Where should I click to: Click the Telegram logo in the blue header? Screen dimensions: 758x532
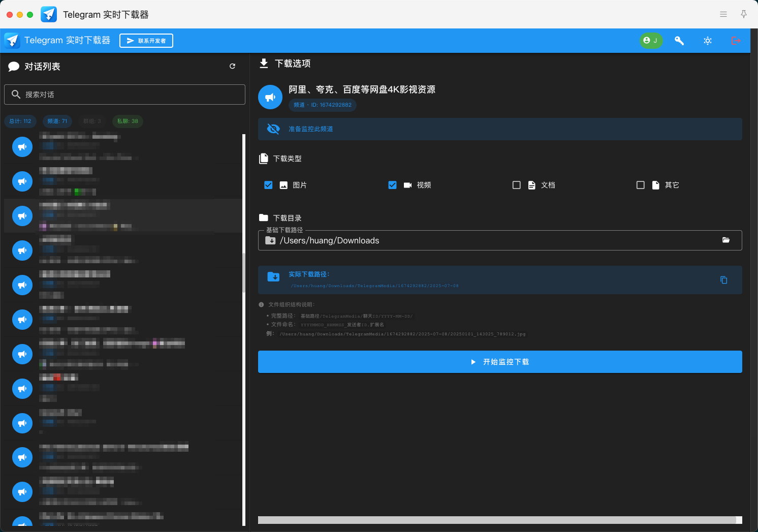[12, 41]
